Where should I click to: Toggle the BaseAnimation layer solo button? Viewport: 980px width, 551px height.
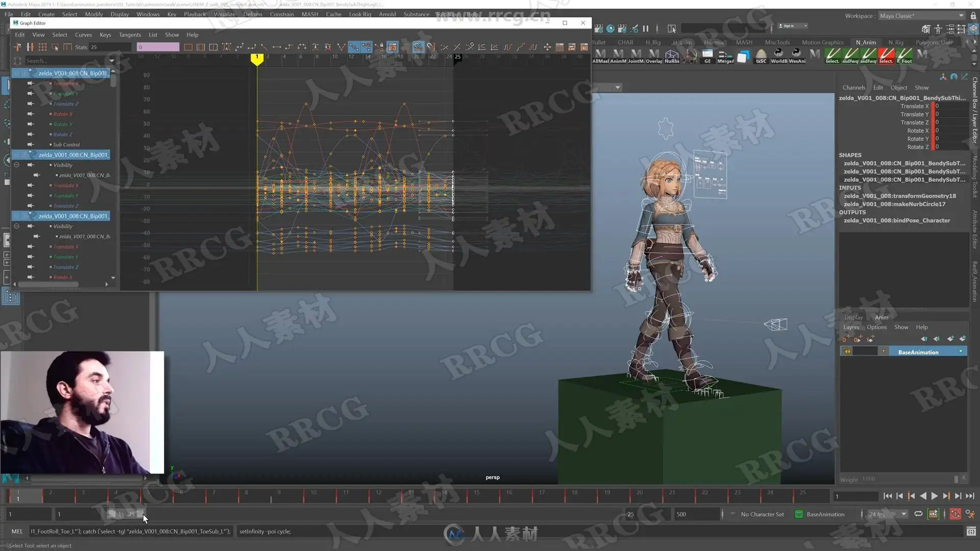[x=884, y=352]
